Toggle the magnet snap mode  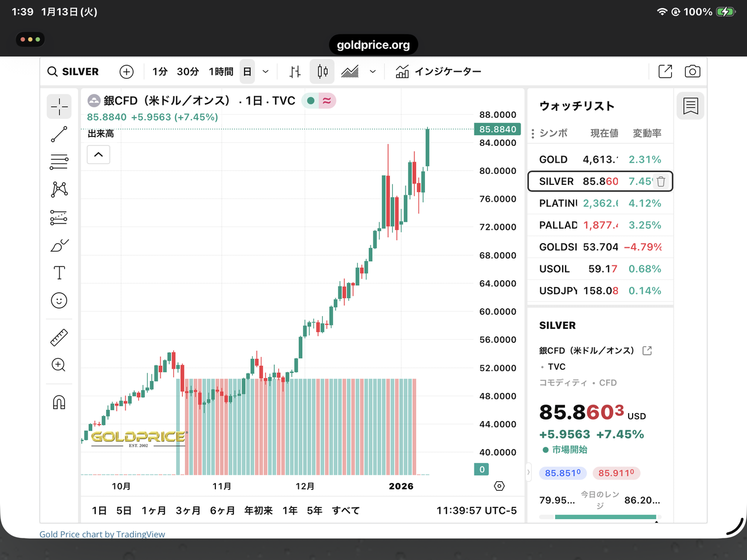[59, 402]
